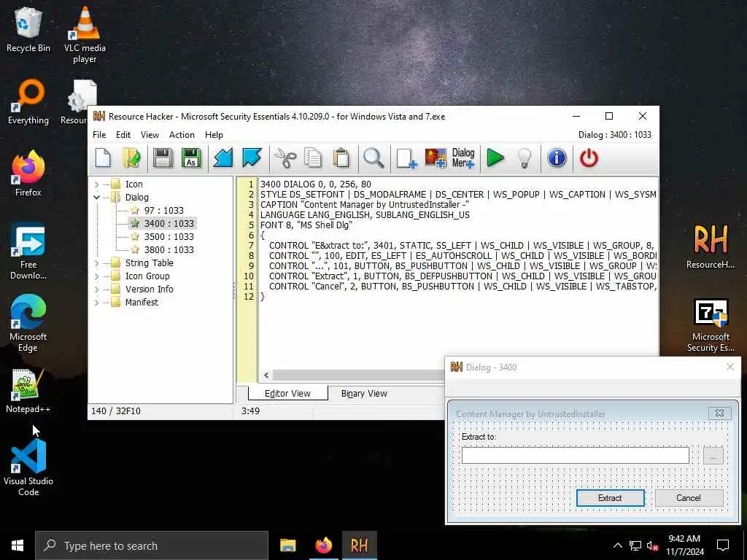
Task: Click the New blank script toolbar icon
Action: tap(103, 158)
